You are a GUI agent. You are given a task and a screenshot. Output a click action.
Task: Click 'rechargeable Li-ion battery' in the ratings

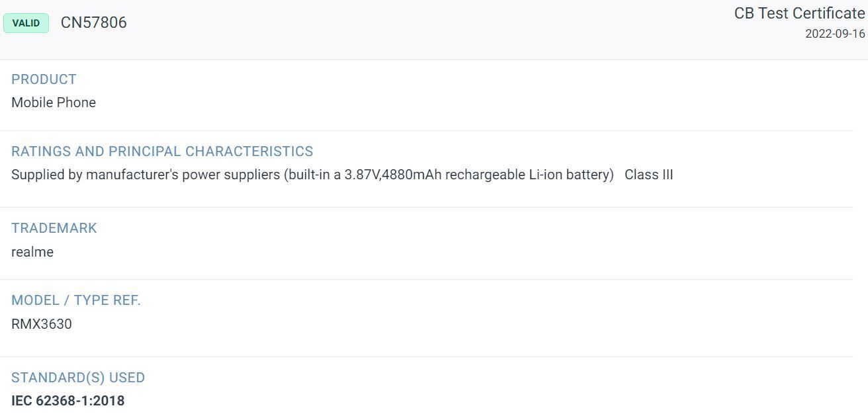tap(528, 175)
